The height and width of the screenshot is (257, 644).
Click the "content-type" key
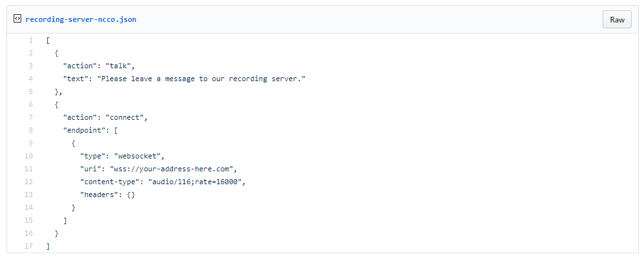pos(110,182)
